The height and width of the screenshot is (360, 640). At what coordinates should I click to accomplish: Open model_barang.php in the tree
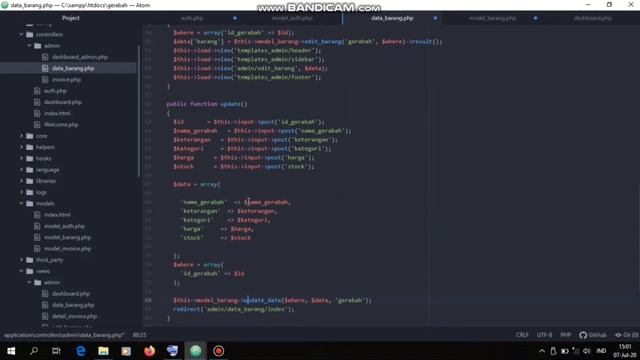pyautogui.click(x=68, y=237)
